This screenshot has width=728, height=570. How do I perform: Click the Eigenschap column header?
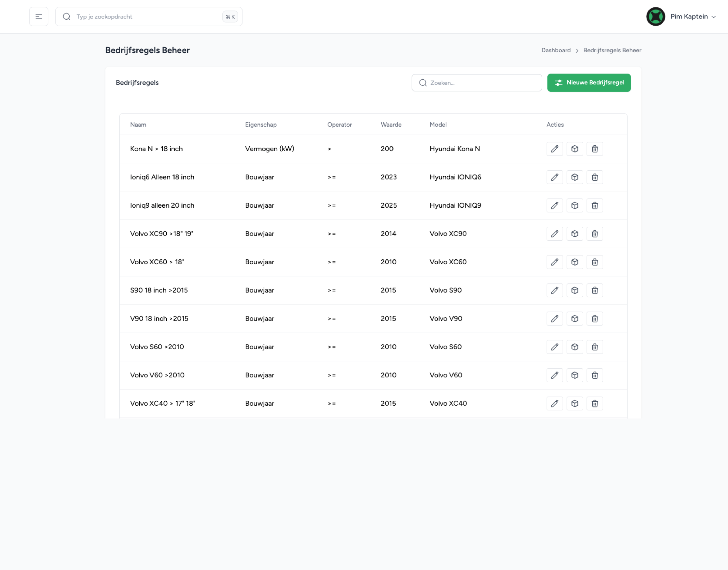click(261, 125)
